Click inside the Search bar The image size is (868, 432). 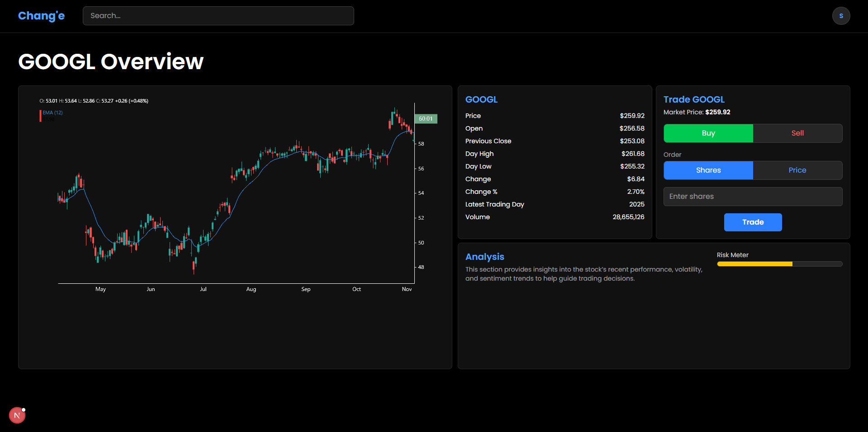tap(218, 16)
